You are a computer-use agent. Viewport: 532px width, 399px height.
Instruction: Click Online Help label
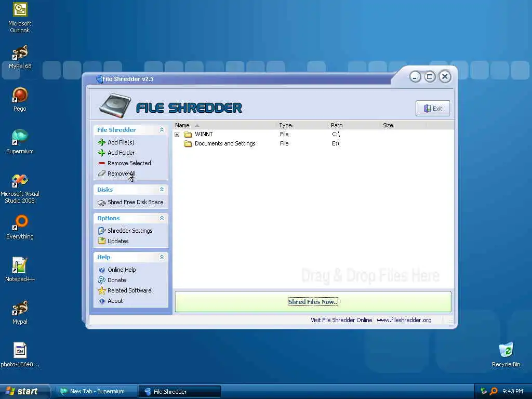[122, 270]
